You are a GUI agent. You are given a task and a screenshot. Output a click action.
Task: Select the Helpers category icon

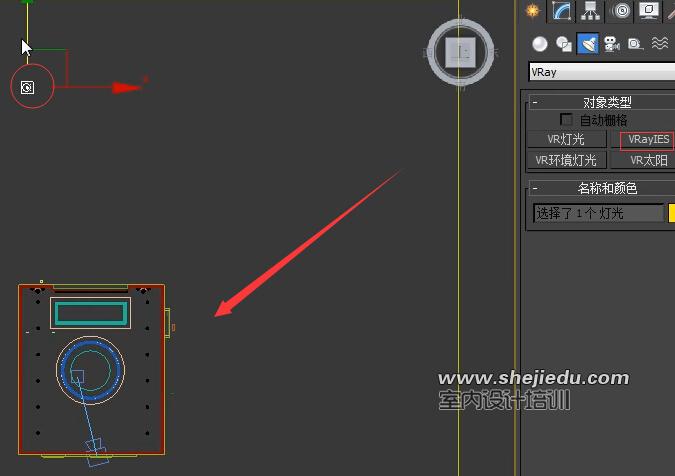(635, 43)
